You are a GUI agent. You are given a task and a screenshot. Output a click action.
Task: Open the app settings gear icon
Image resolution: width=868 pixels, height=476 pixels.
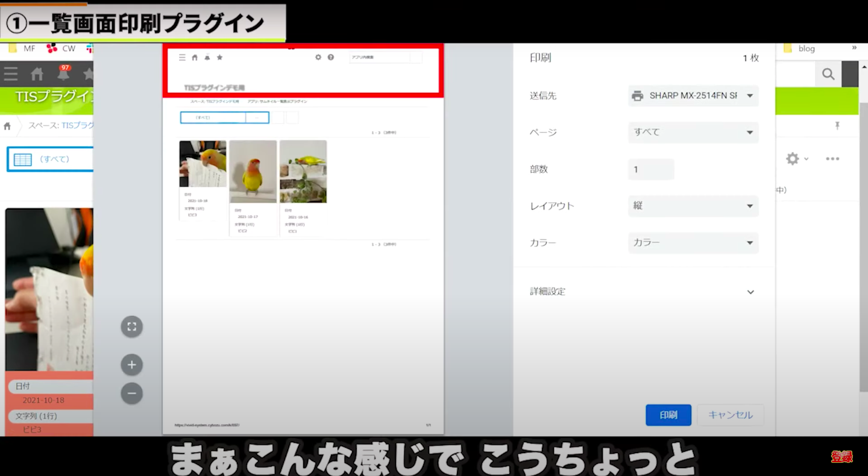pyautogui.click(x=792, y=158)
